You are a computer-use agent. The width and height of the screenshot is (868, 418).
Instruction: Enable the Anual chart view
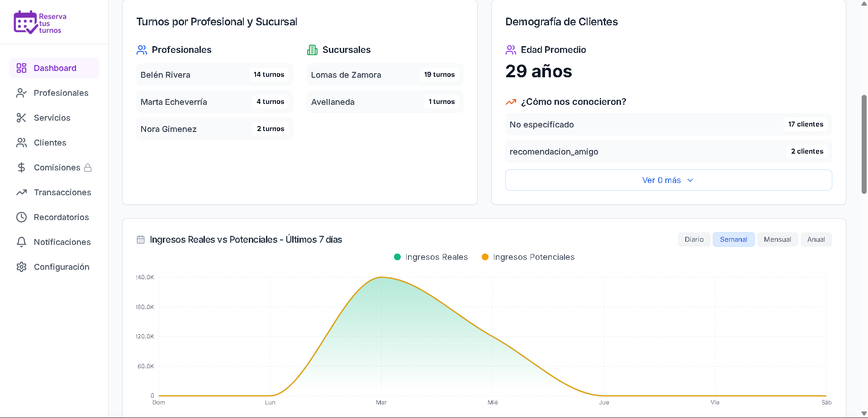[x=816, y=239]
